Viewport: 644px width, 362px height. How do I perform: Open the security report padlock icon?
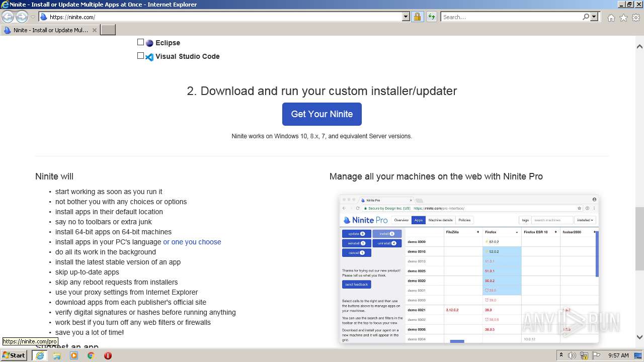click(x=417, y=17)
